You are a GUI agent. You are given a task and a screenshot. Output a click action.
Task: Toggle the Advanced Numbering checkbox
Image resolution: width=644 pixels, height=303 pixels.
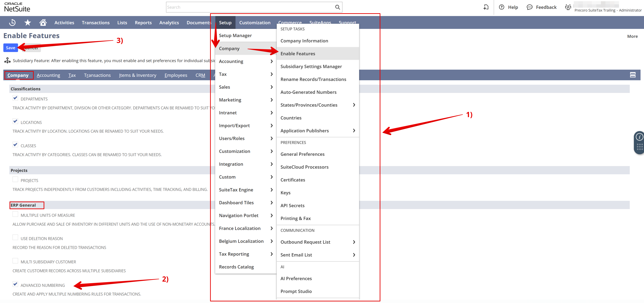(x=15, y=284)
